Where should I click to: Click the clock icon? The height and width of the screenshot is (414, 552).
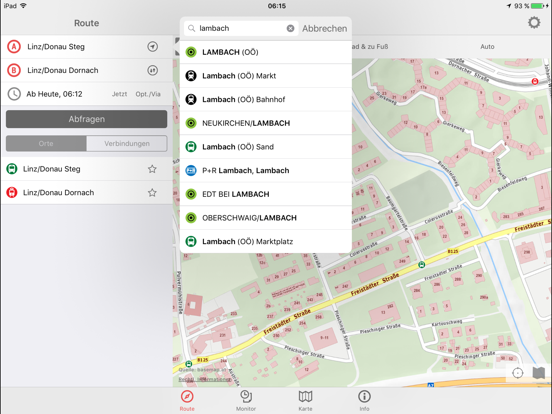tap(14, 94)
